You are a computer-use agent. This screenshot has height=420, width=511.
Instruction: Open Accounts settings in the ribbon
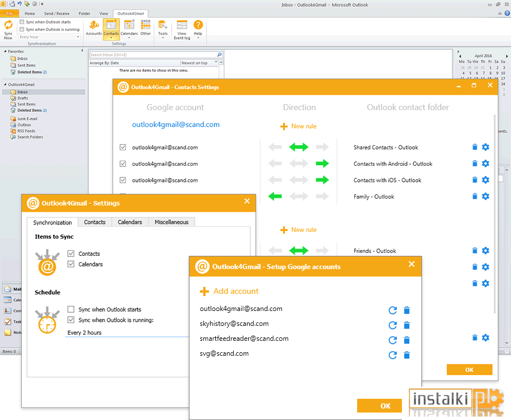(94, 28)
